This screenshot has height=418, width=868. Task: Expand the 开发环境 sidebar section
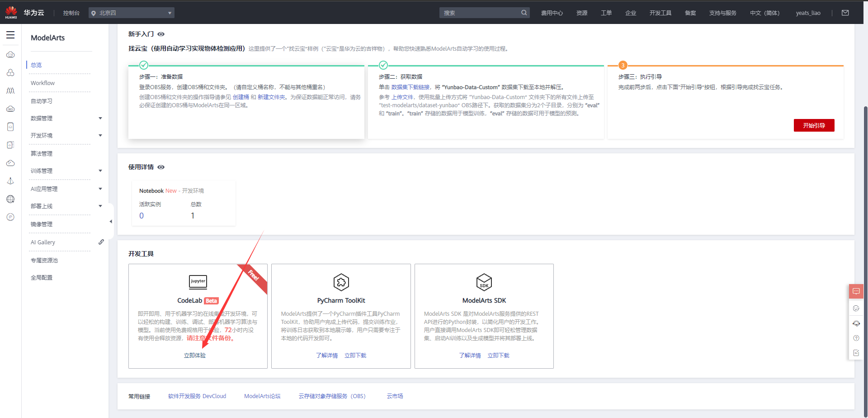tap(100, 136)
